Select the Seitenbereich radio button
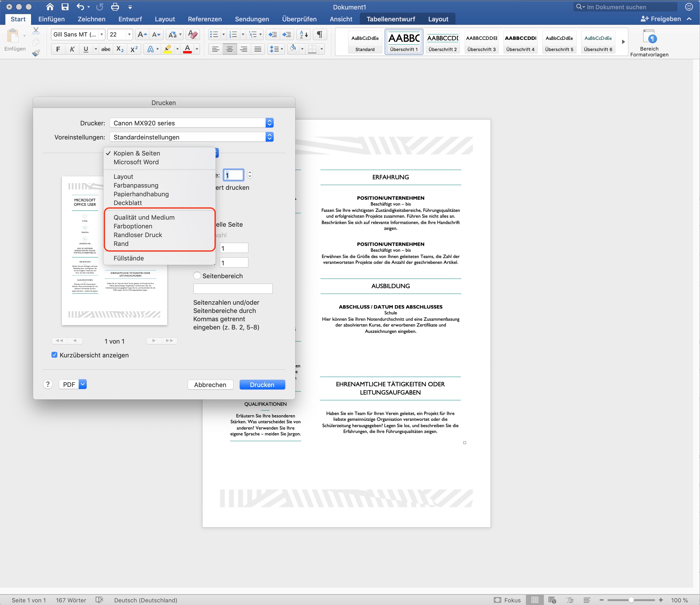 coord(197,276)
